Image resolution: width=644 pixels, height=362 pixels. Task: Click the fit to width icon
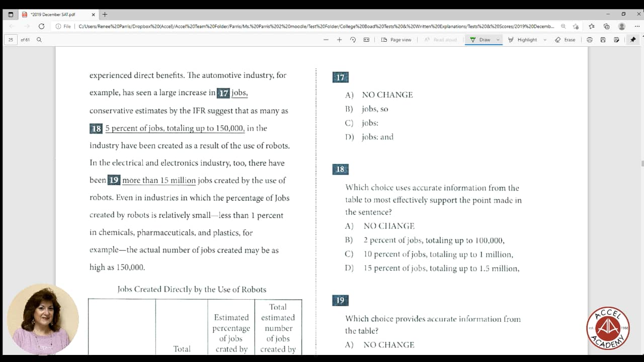(x=366, y=40)
